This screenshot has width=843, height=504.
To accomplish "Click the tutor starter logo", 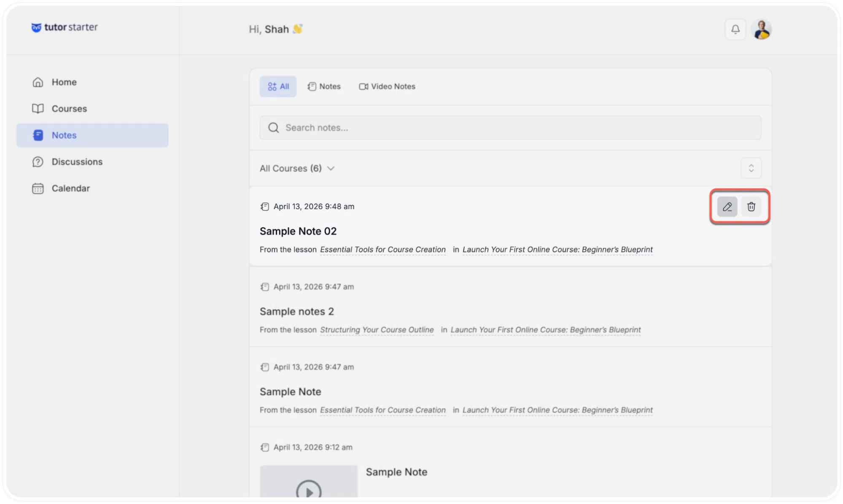I will click(65, 27).
